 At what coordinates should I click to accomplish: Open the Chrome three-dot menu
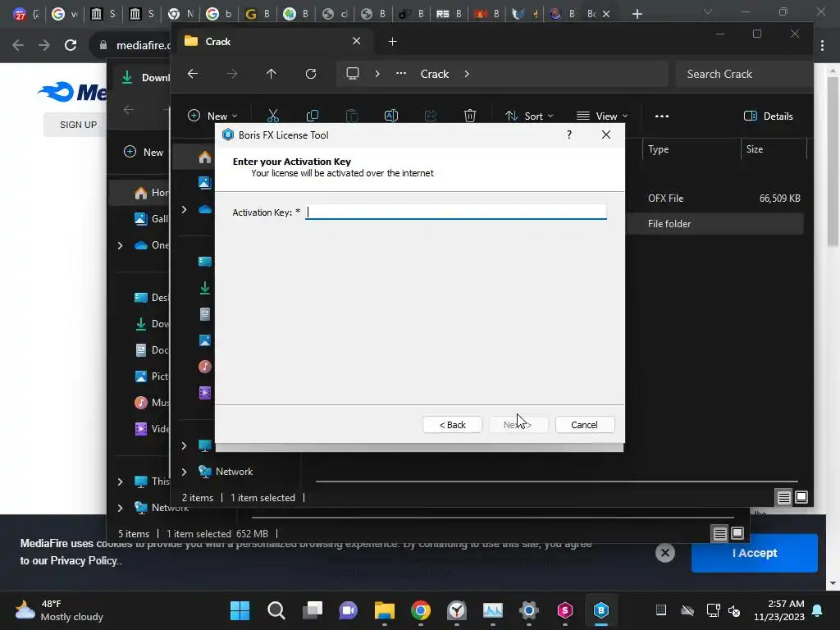click(x=822, y=46)
